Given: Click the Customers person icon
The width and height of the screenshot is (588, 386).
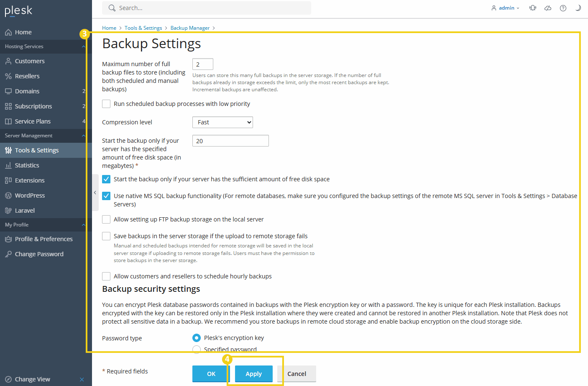Looking at the screenshot, I should pyautogui.click(x=8, y=61).
